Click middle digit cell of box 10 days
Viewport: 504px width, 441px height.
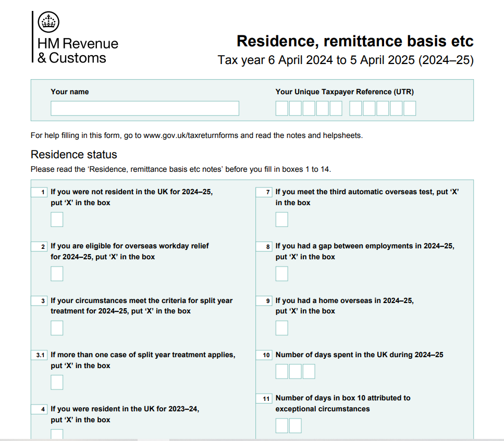pyautogui.click(x=295, y=371)
